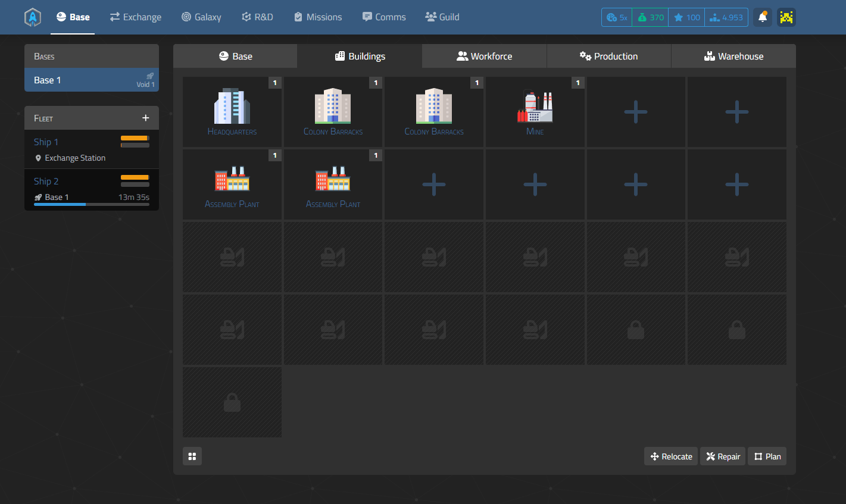Click last bulldozer locked slot in third row

pos(737,257)
